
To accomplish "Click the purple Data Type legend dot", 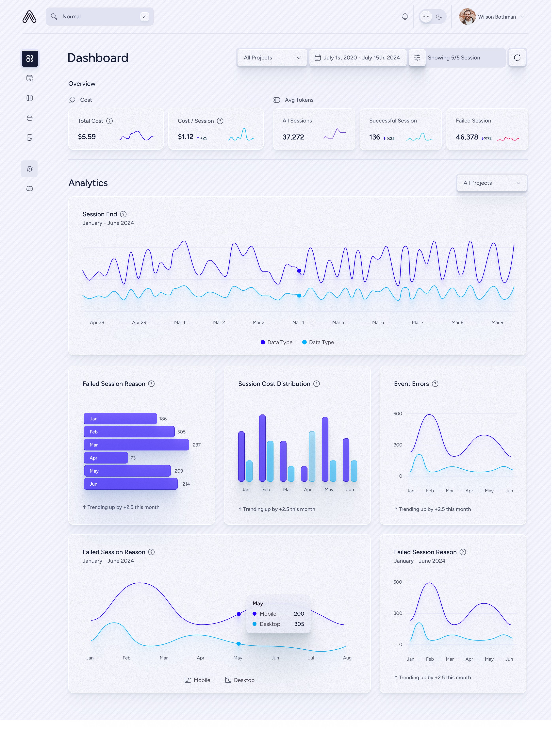I will (x=263, y=342).
